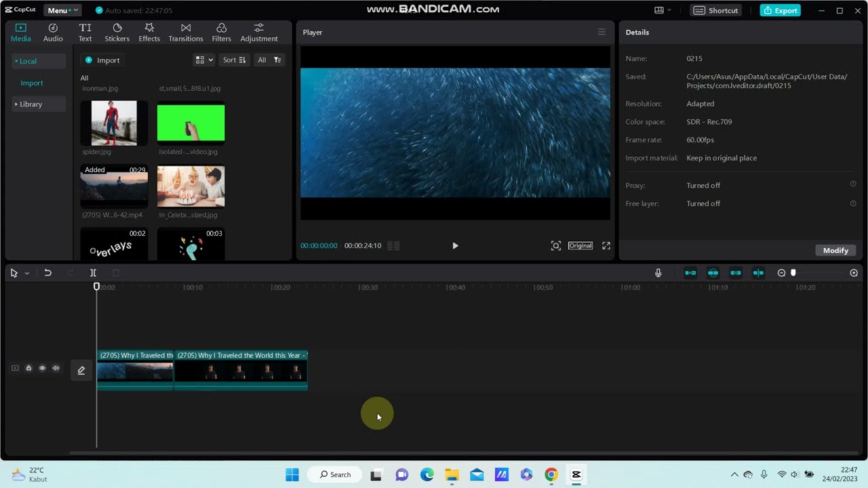The image size is (868, 488).
Task: Open the Adjustment tab
Action: pos(259,33)
